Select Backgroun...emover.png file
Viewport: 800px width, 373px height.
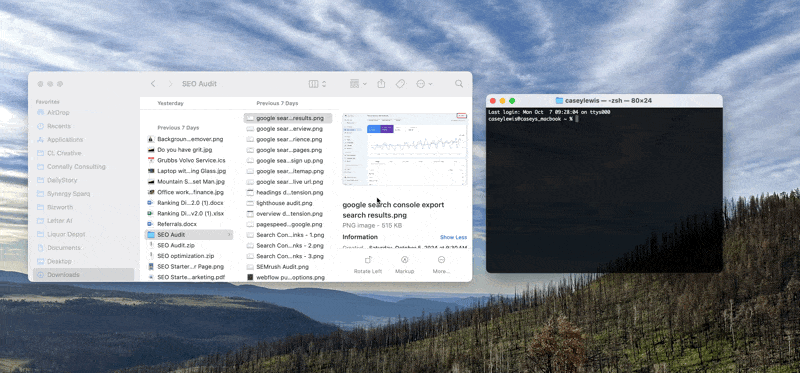point(189,139)
